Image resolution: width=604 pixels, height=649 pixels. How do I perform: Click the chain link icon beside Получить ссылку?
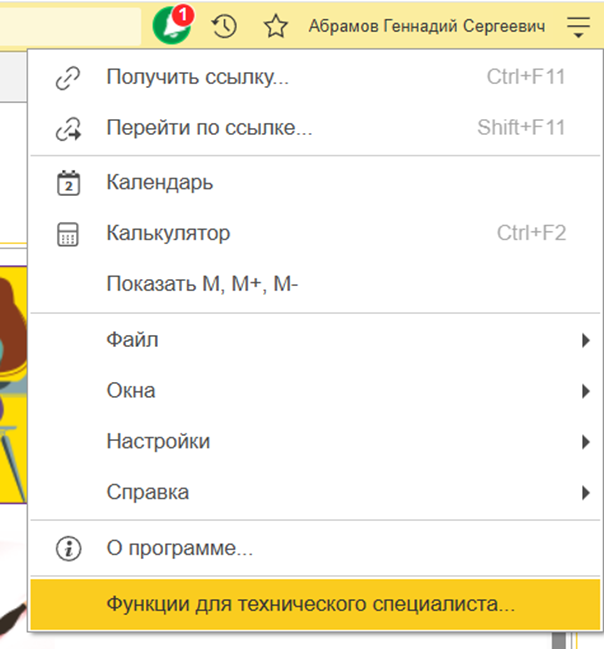(x=68, y=77)
